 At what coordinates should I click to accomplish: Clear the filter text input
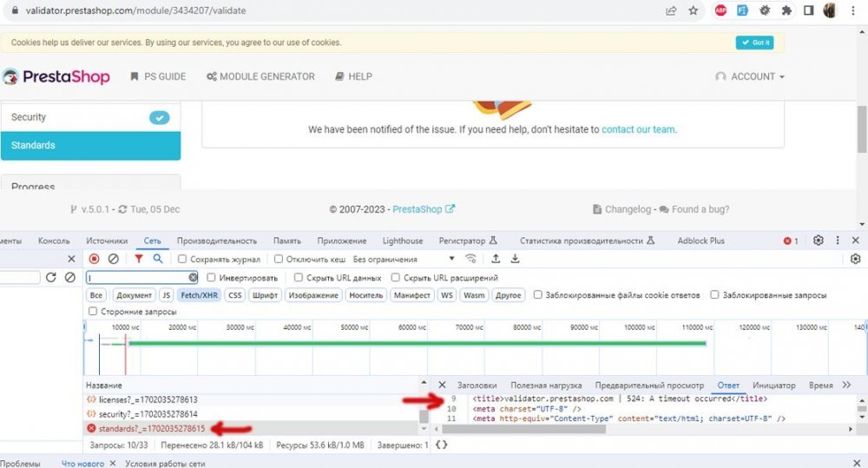[193, 278]
